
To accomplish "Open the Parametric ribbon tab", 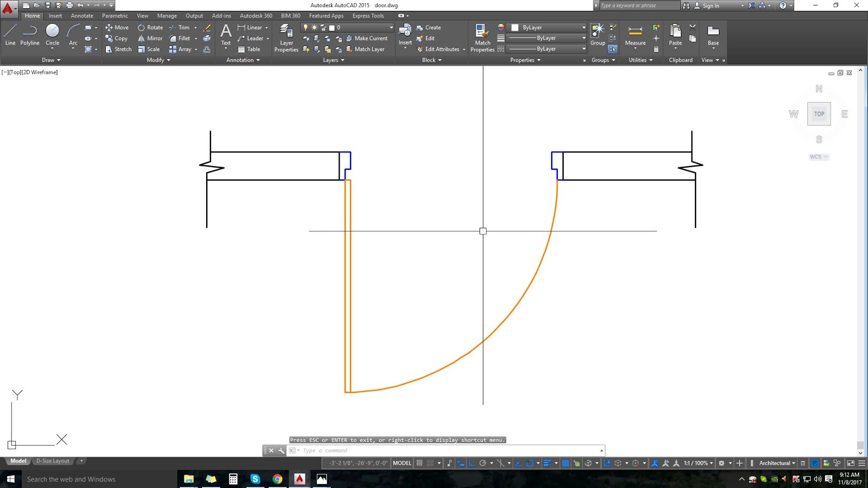I will coord(114,16).
